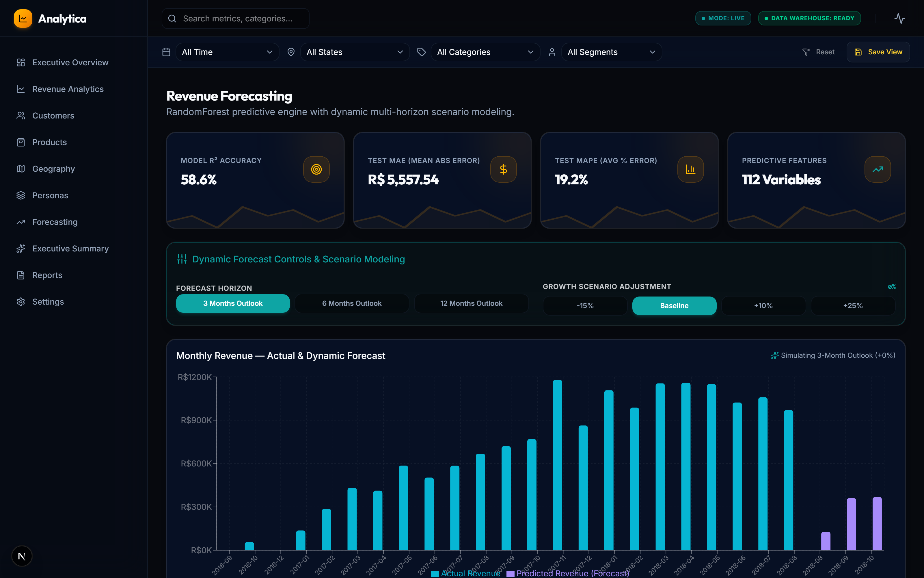The width and height of the screenshot is (924, 578).
Task: Click the Model R² Accuracy sparkline
Action: pyautogui.click(x=255, y=217)
